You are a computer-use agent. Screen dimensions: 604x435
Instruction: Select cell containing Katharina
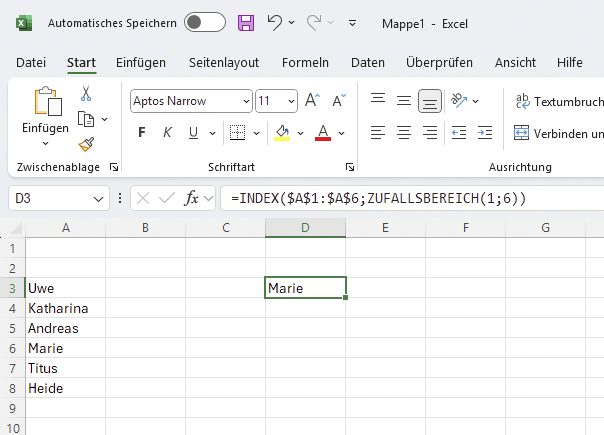point(65,308)
